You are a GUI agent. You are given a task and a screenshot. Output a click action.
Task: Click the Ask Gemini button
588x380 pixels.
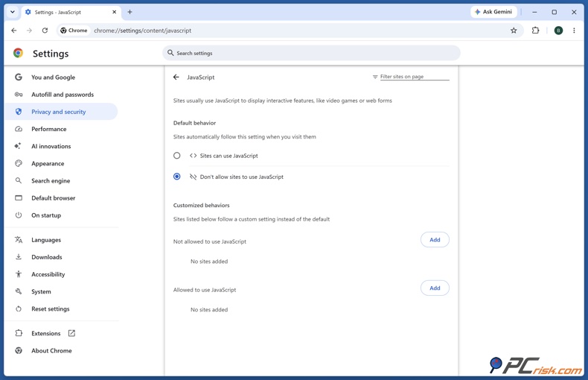point(493,12)
